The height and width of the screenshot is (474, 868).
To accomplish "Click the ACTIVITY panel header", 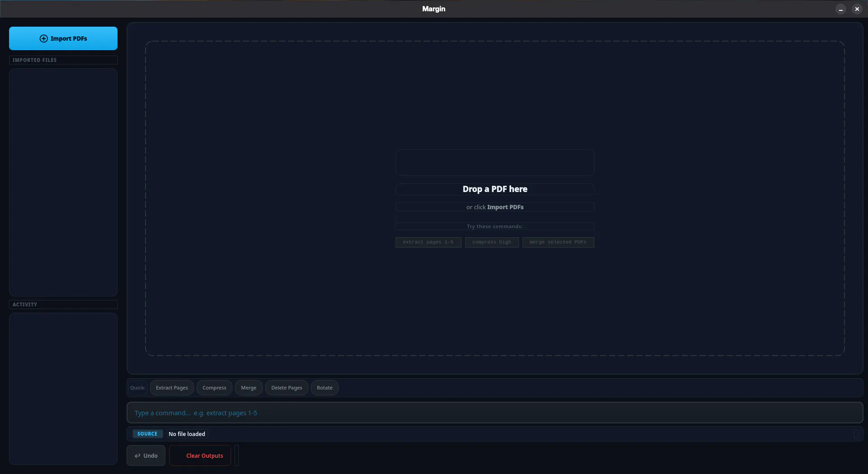I will (63, 305).
